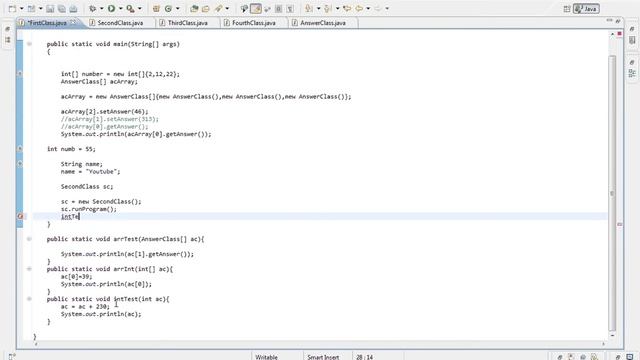Click the Save icon in toolbar
This screenshot has width=640, height=360.
click(50, 9)
